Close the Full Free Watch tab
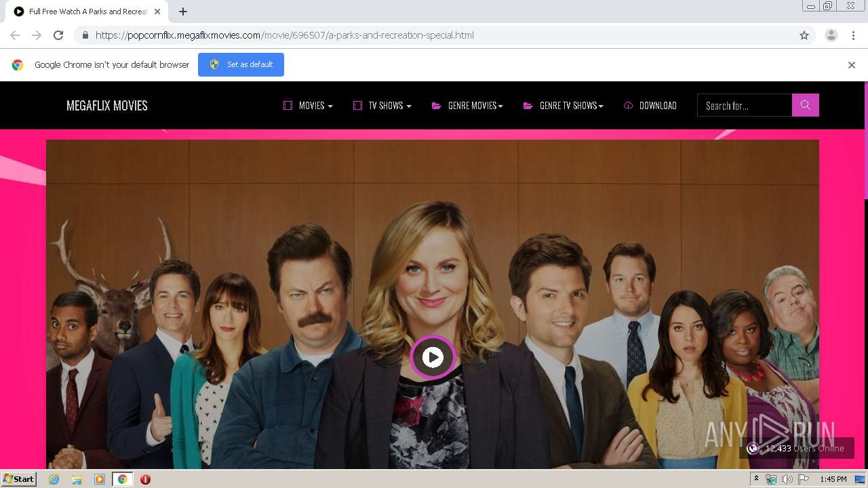 point(158,12)
